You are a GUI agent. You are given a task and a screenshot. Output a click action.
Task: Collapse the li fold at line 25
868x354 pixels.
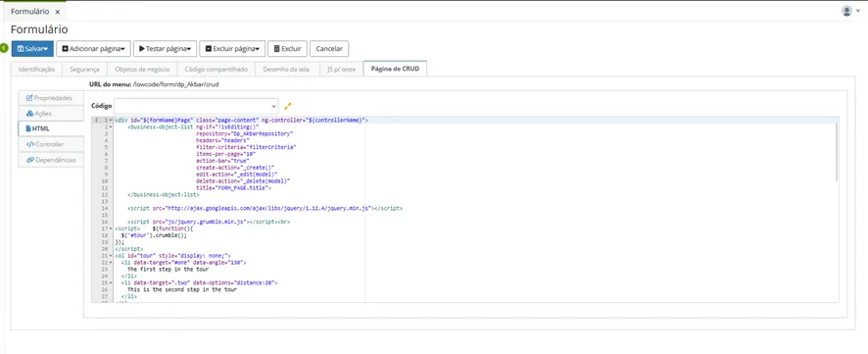coord(111,282)
